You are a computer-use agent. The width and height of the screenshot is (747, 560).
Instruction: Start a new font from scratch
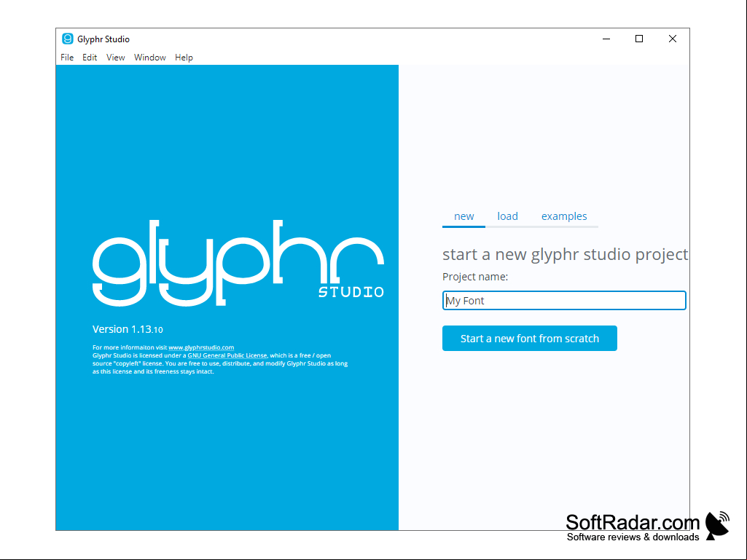[530, 339]
